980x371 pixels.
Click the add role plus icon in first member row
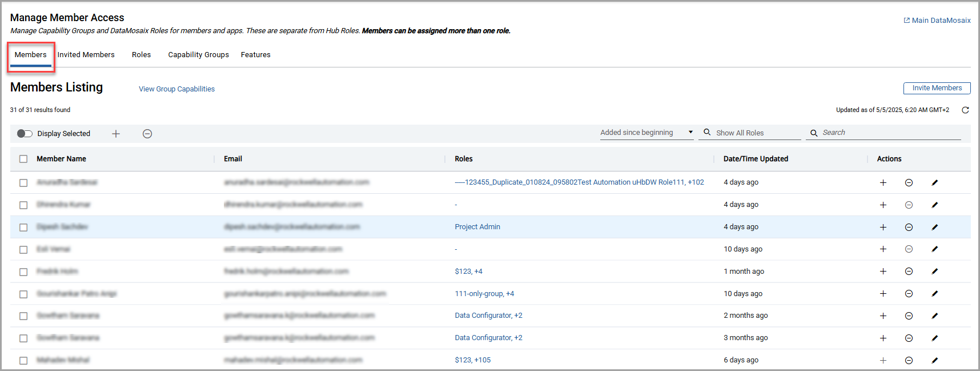[883, 183]
